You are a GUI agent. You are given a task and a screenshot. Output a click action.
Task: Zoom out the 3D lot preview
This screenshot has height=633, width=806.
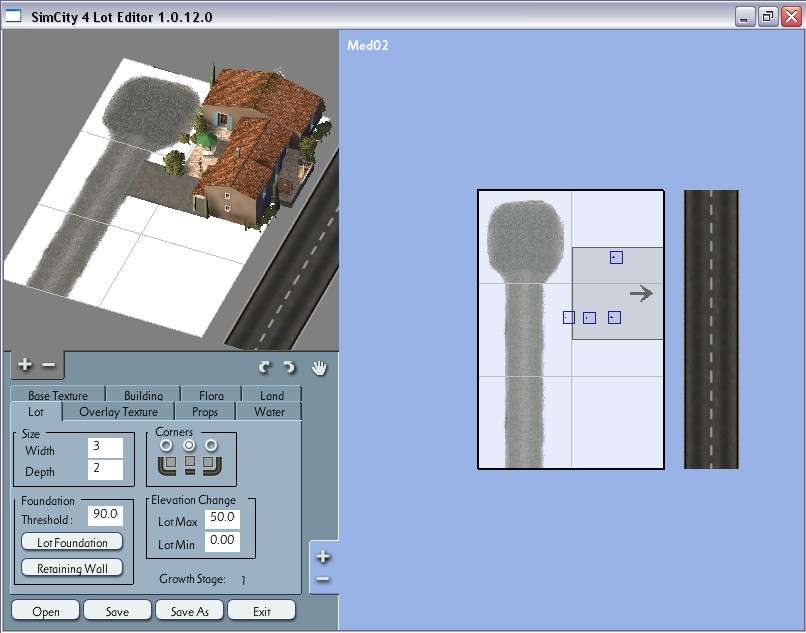click(49, 365)
